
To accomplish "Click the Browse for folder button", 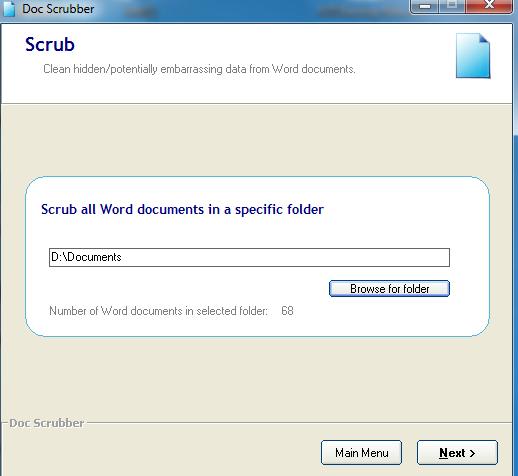I will [389, 288].
